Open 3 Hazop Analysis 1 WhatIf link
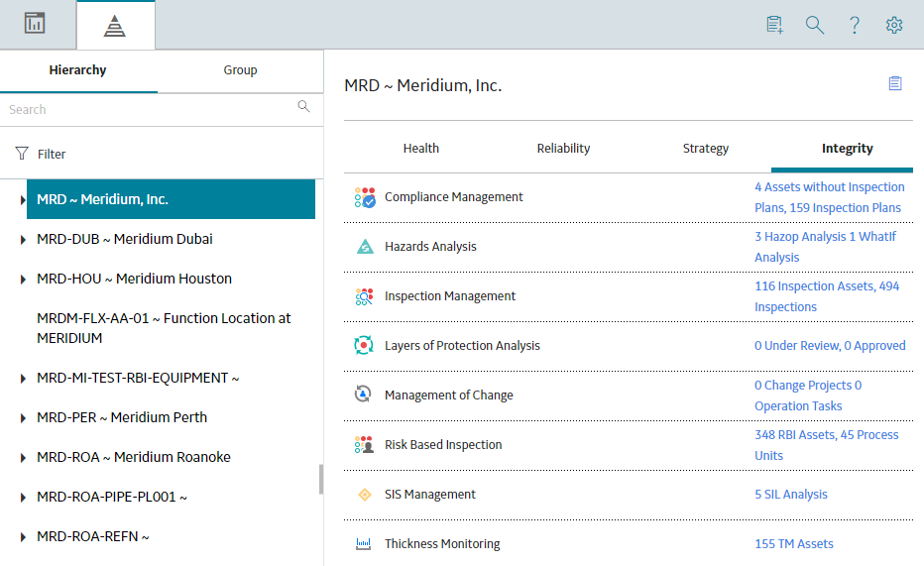 click(825, 247)
